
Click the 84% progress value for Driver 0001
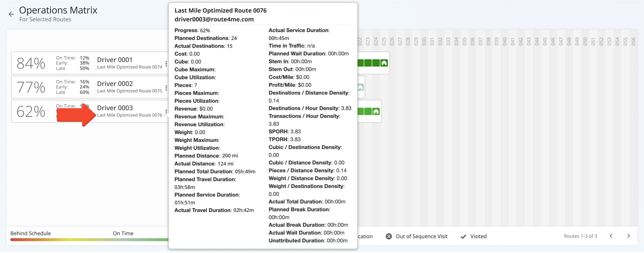[31, 63]
